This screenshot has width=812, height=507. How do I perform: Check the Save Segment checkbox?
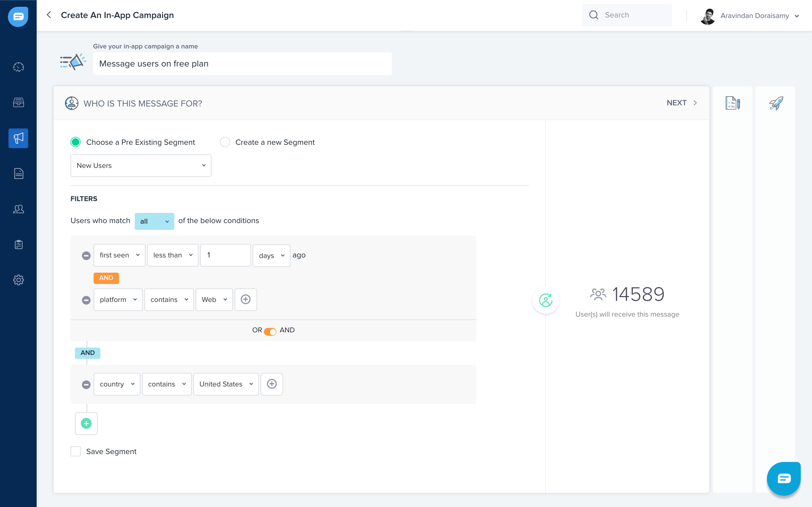click(x=76, y=451)
